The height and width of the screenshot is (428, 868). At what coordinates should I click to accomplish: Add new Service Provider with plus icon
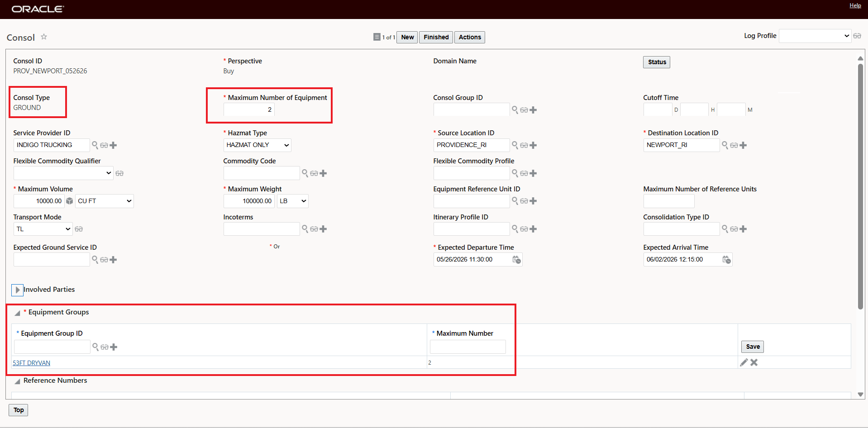click(x=113, y=145)
